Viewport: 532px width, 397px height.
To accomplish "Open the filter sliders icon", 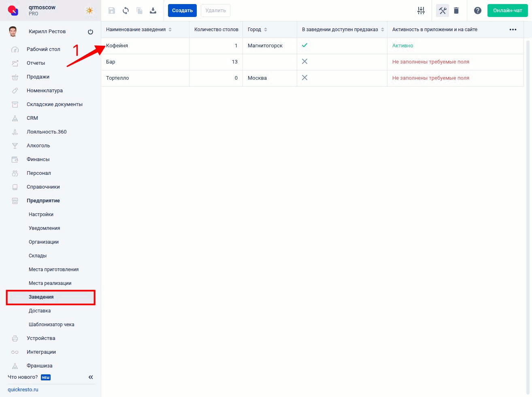I will coord(421,11).
